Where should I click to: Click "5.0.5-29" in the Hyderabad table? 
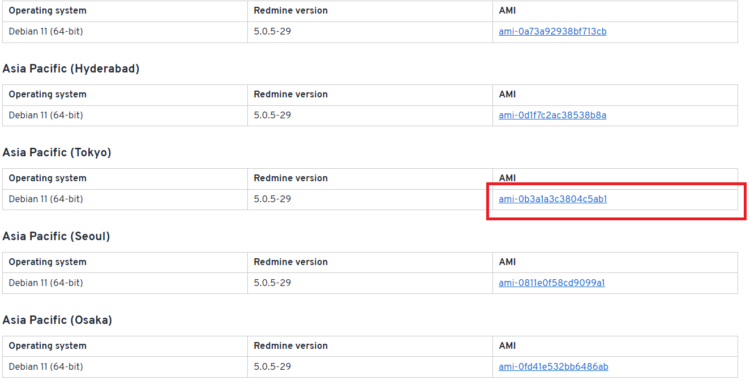[272, 115]
